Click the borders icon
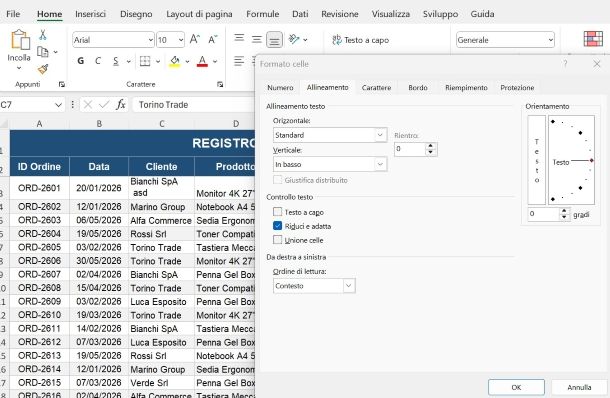 coord(145,61)
